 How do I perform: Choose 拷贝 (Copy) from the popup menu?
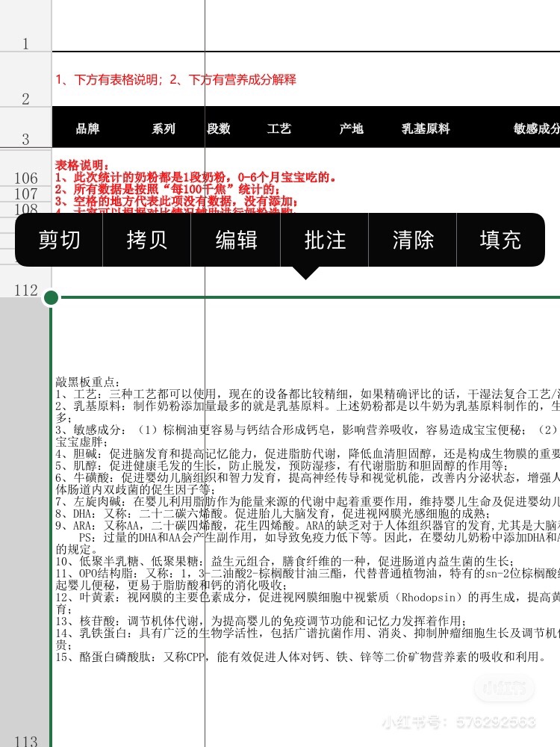[147, 240]
